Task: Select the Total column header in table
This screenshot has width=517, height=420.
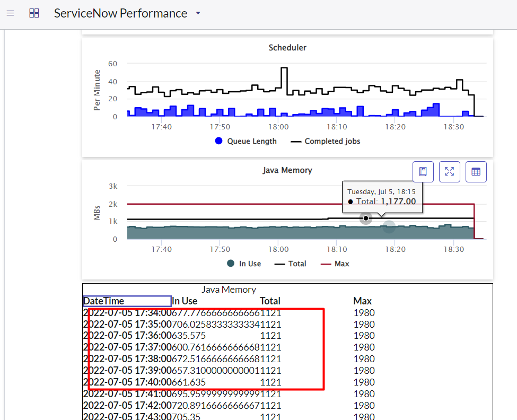Action: click(x=270, y=301)
